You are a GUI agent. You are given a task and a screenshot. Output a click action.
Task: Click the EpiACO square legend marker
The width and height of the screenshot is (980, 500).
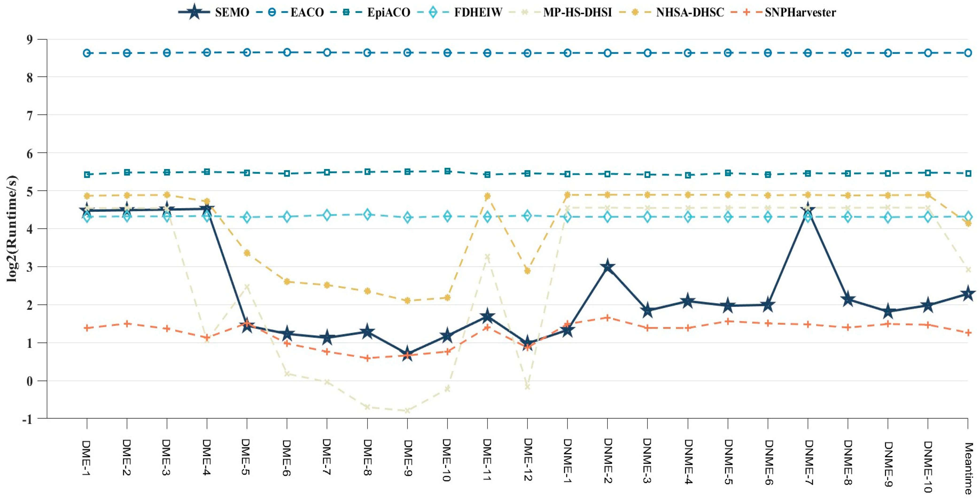346,12
